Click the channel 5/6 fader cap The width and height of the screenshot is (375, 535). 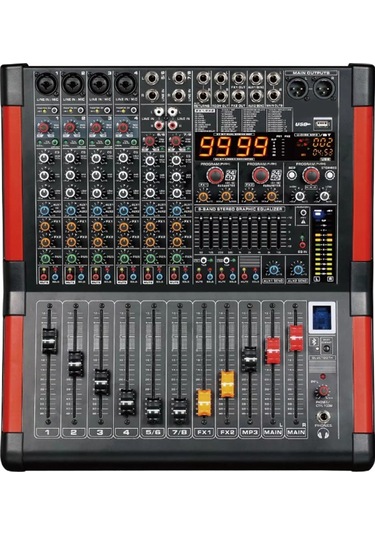pos(154,411)
